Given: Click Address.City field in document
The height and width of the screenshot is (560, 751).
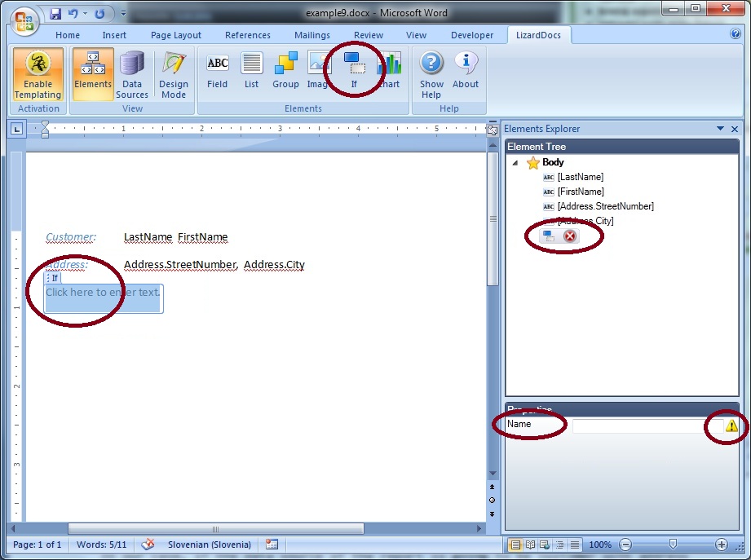Looking at the screenshot, I should point(274,265).
